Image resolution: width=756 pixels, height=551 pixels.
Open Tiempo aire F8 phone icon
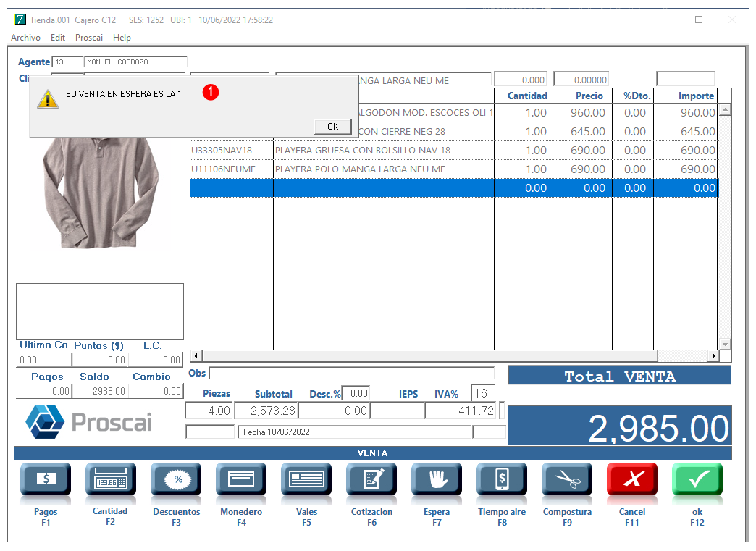[502, 479]
